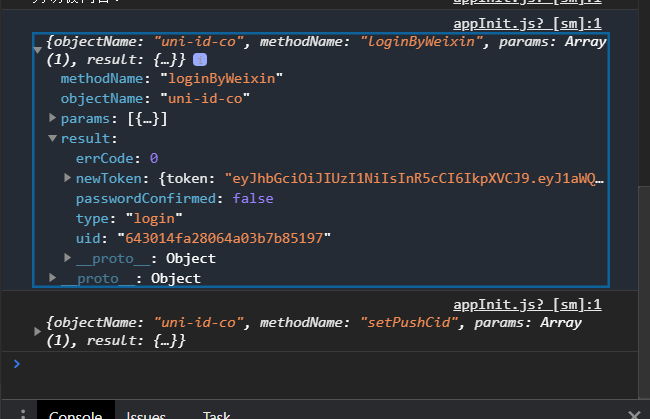Switch to the Console tab

click(x=75, y=414)
